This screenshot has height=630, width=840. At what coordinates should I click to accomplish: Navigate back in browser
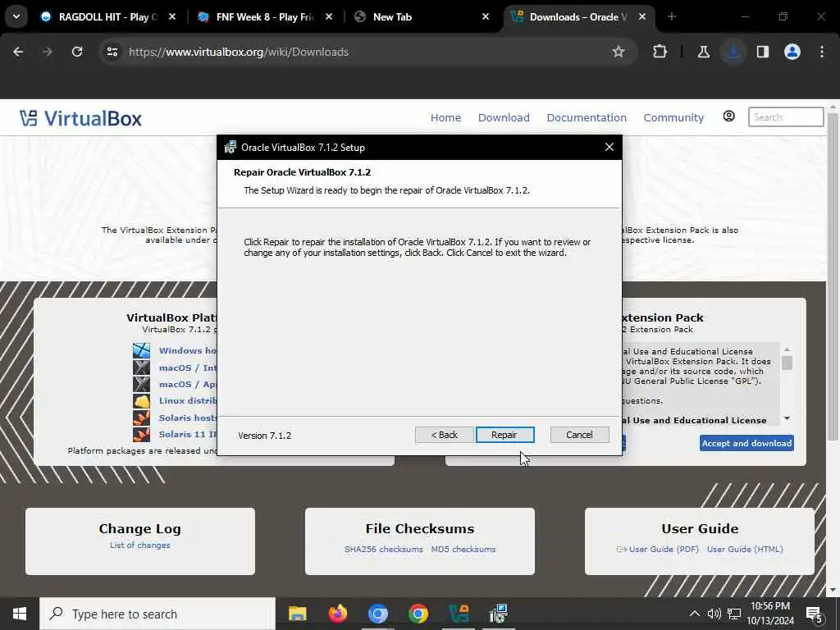[x=18, y=52]
